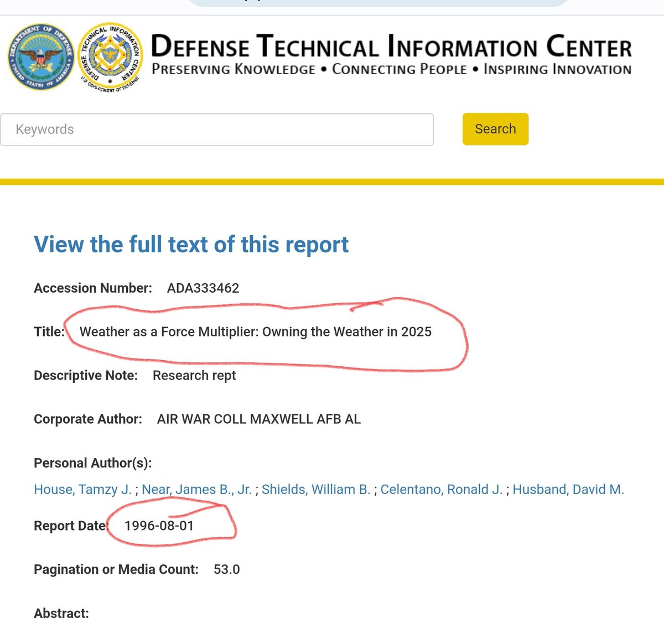664x644 pixels.
Task: Open author link Near, James B., Jr.
Action: [x=196, y=490]
